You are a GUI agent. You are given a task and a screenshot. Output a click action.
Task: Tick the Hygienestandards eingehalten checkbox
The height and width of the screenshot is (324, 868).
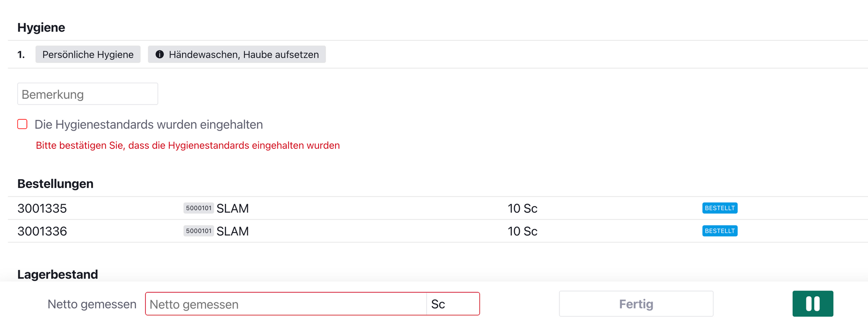(x=23, y=124)
